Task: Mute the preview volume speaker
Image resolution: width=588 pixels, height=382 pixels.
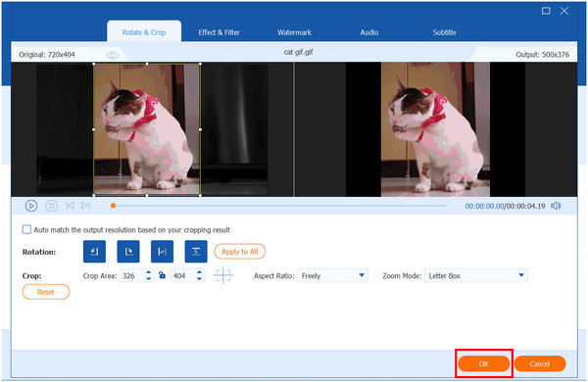Action: [556, 206]
